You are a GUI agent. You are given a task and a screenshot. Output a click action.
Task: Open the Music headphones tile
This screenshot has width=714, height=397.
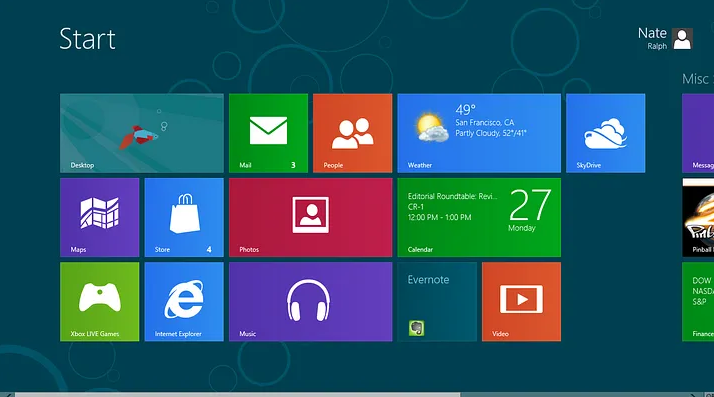(x=311, y=301)
